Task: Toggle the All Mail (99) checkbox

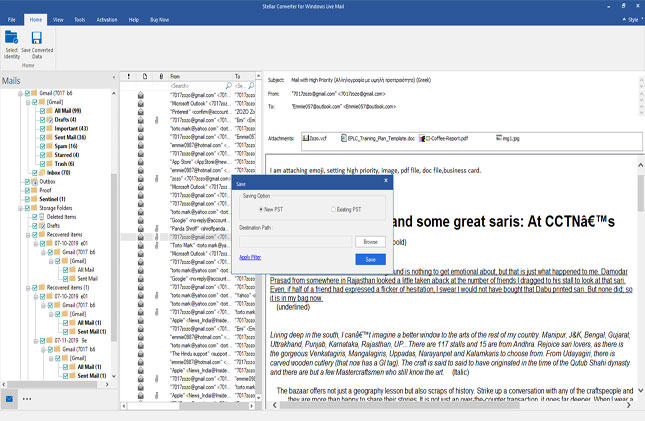Action: pos(42,111)
